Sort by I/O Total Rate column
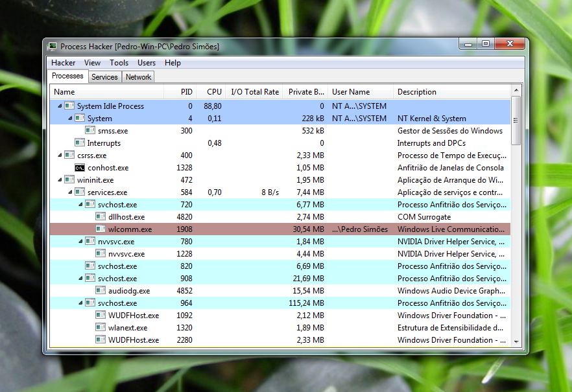 pos(254,92)
